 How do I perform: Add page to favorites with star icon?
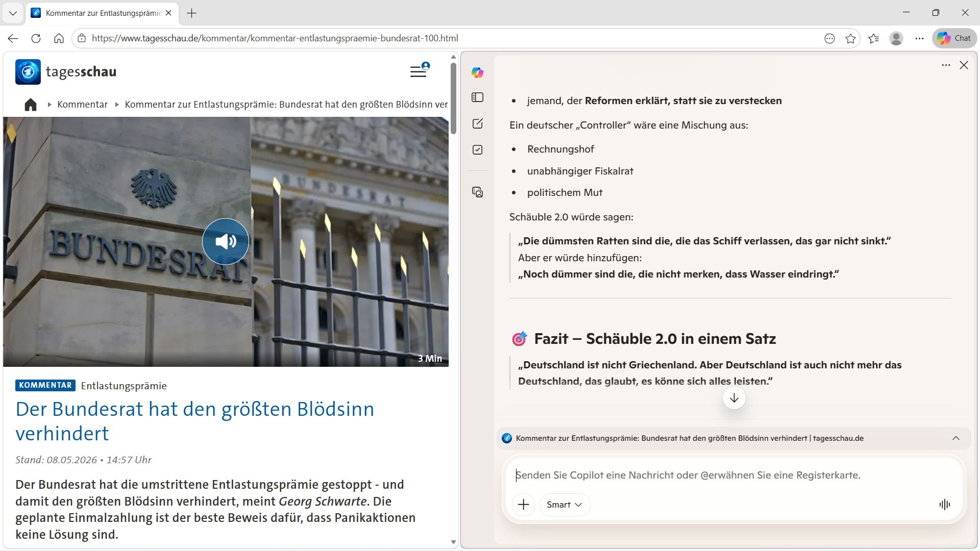(850, 38)
